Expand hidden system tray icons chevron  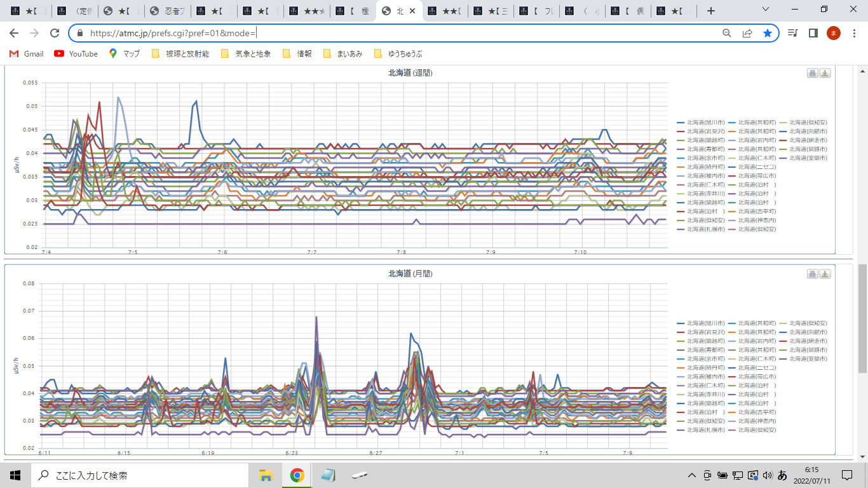[x=692, y=475]
